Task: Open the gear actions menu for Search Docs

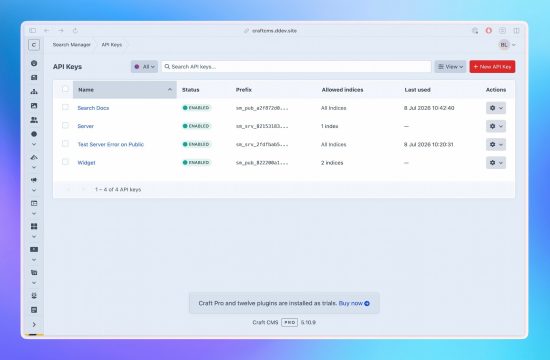Action: [496, 108]
